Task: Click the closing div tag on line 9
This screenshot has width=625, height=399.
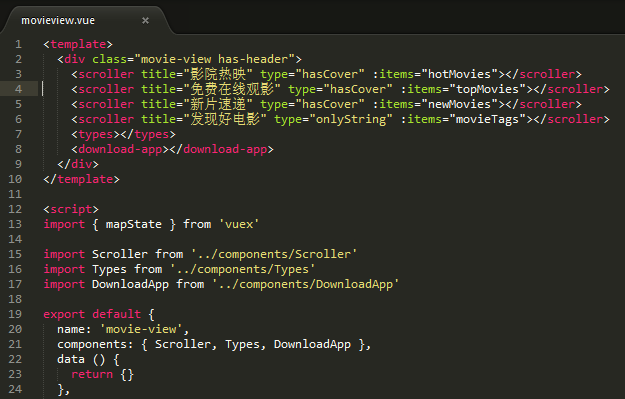Action: (x=78, y=164)
